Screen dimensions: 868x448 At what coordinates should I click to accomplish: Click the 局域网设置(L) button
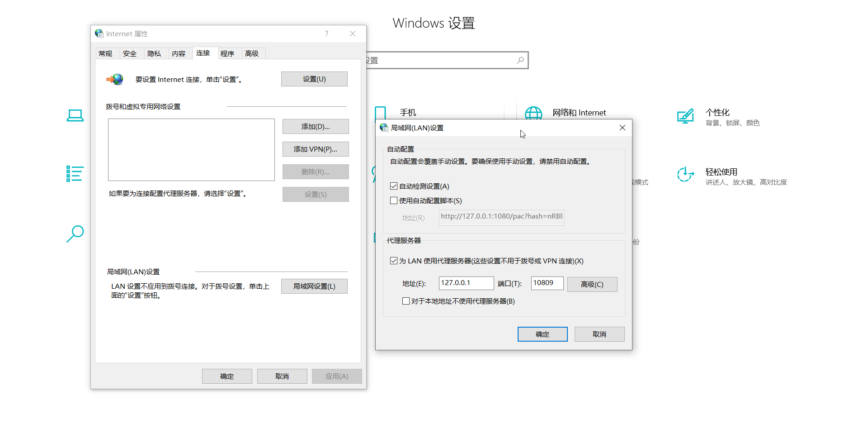[314, 286]
